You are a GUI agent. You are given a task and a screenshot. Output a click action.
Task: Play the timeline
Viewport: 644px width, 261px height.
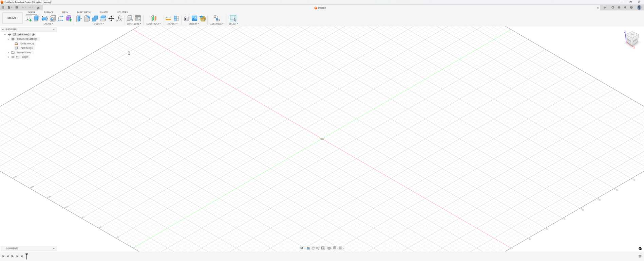click(x=13, y=256)
